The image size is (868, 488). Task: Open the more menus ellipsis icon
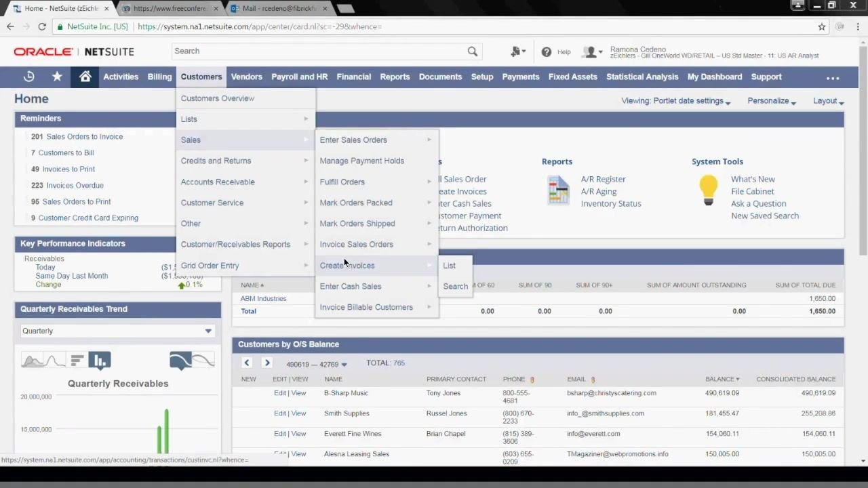click(x=833, y=77)
